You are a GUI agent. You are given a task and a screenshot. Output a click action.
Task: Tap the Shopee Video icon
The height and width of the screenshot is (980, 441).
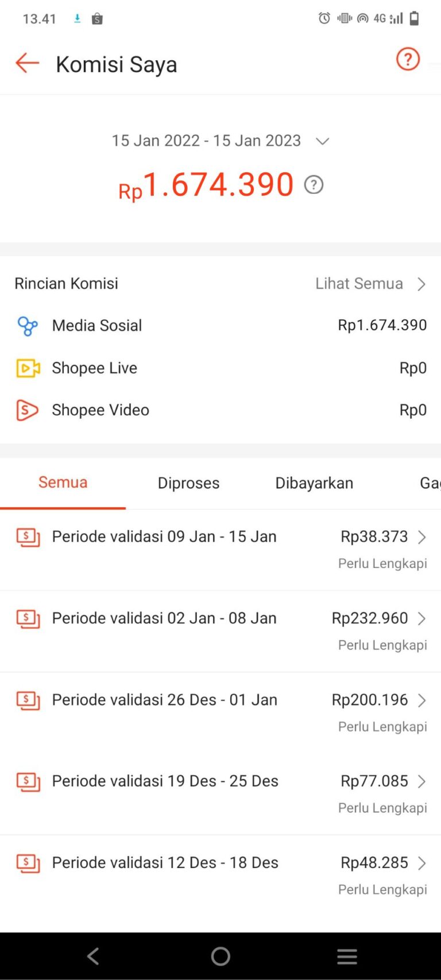pos(27,410)
